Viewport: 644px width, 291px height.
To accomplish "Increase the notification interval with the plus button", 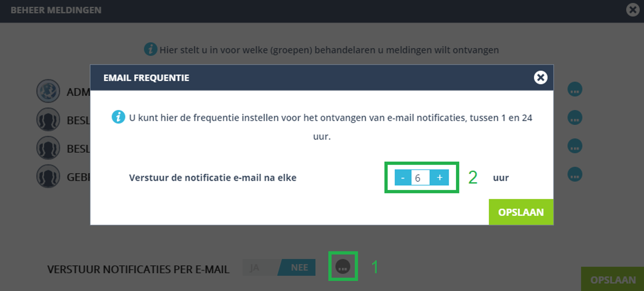I will [439, 177].
